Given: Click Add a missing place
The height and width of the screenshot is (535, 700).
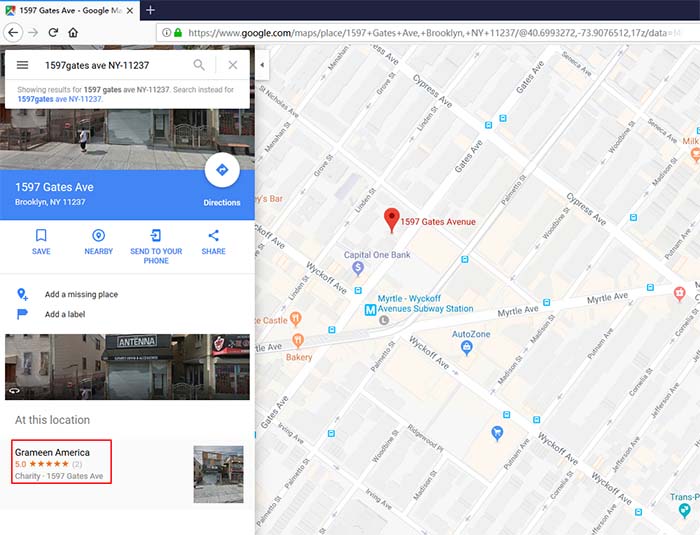Looking at the screenshot, I should click(81, 294).
